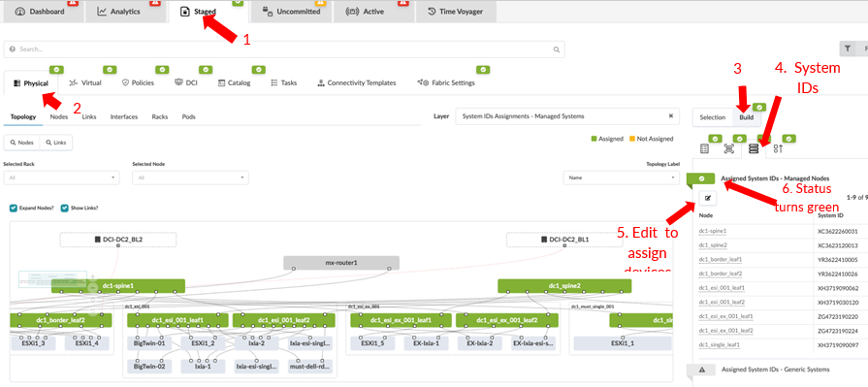
Task: Open the fourth build panel sort-arrow icon
Action: (778, 148)
